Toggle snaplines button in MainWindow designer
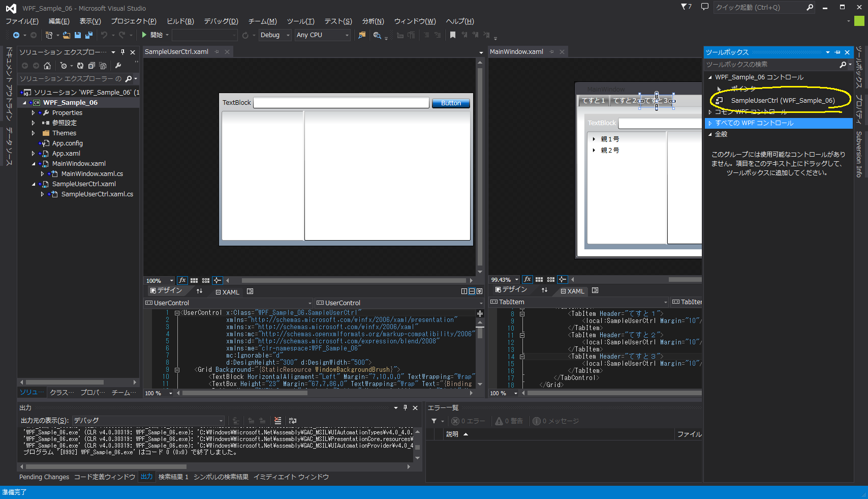The image size is (868, 499). click(563, 279)
